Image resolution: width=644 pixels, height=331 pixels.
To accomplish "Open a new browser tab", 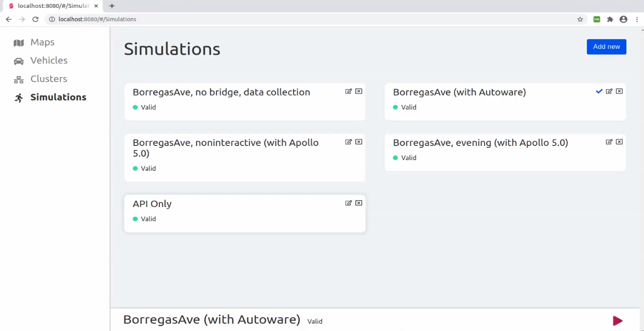I will click(112, 6).
